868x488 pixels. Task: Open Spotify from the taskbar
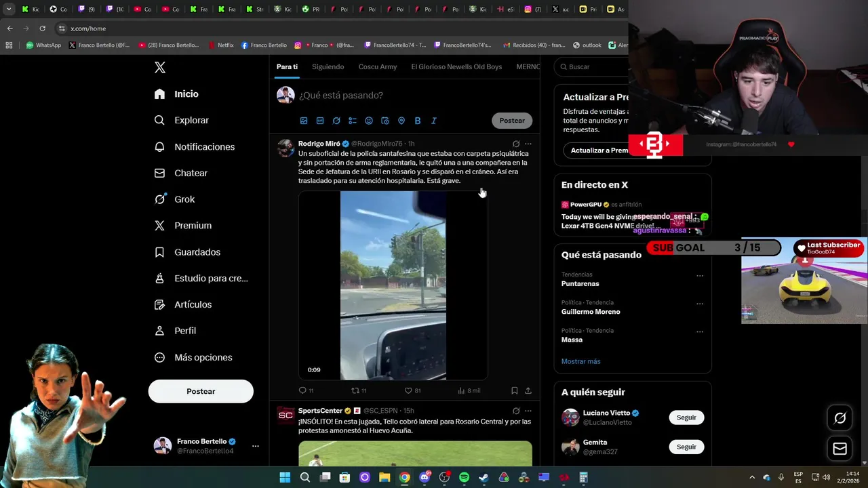coord(464,477)
